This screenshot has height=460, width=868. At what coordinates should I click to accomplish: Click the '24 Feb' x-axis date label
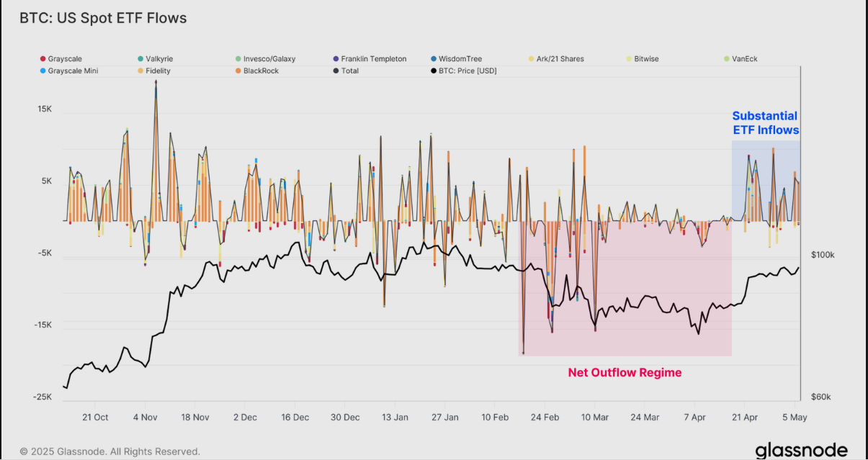click(545, 418)
